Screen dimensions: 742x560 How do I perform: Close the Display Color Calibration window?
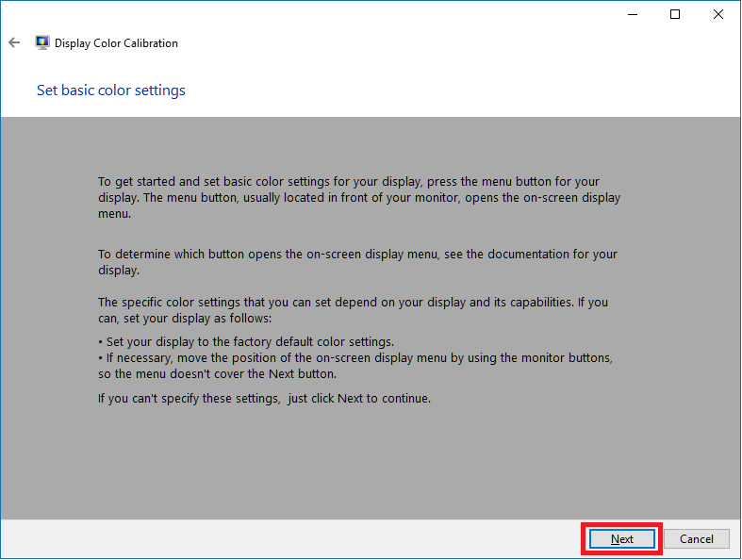point(718,14)
